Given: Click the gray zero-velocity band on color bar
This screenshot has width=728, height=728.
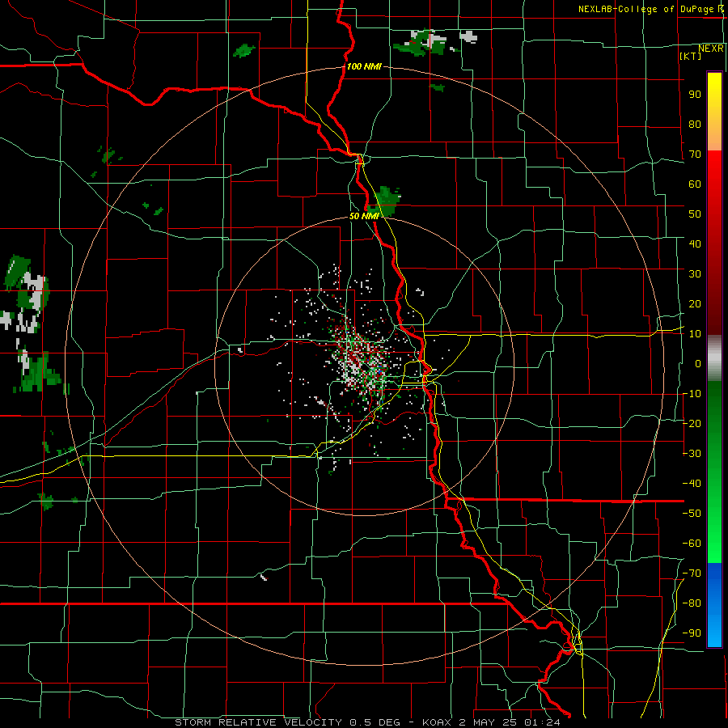Looking at the screenshot, I should tap(714, 358).
